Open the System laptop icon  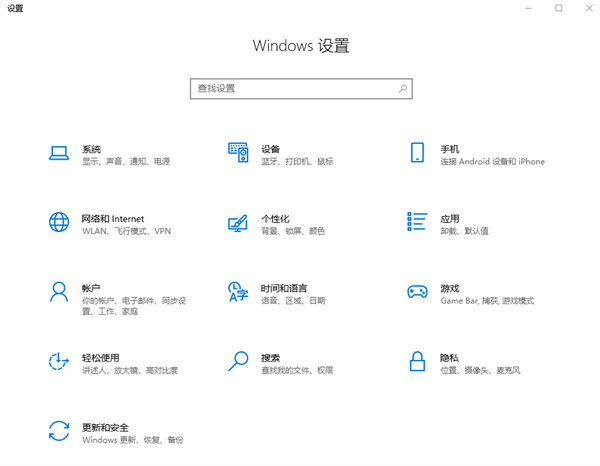(59, 153)
